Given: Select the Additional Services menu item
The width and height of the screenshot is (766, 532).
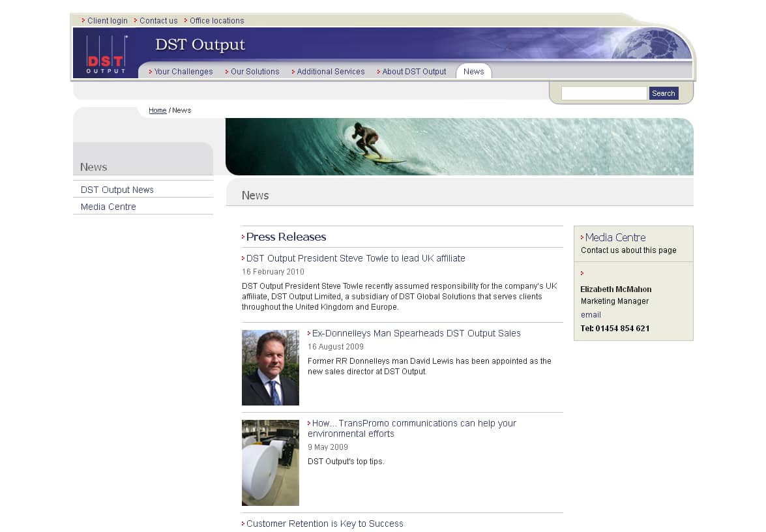Looking at the screenshot, I should point(331,72).
